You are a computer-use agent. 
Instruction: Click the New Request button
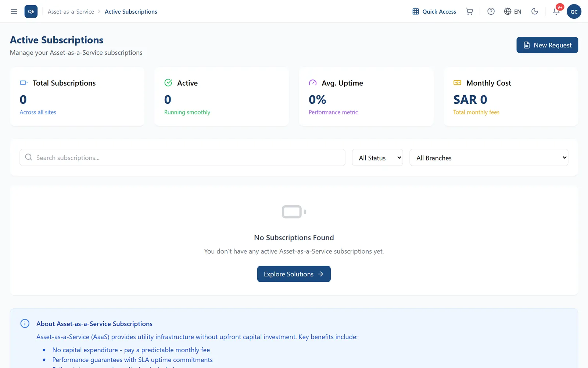(547, 45)
